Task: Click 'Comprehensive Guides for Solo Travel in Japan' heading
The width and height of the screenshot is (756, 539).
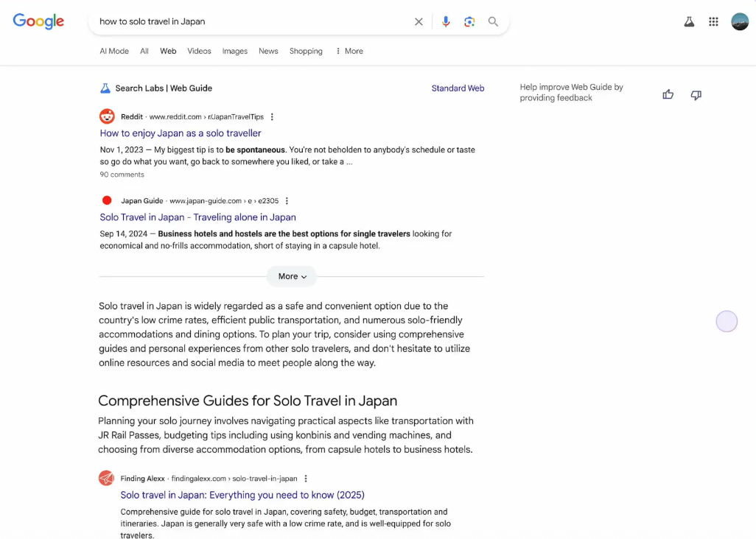Action: tap(248, 401)
